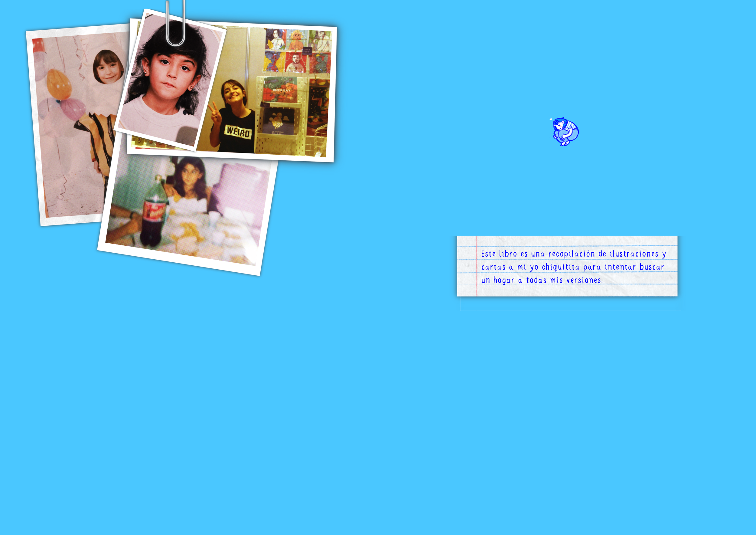Click the tiny heart above the blue character
This screenshot has width=756, height=535.
(551, 119)
